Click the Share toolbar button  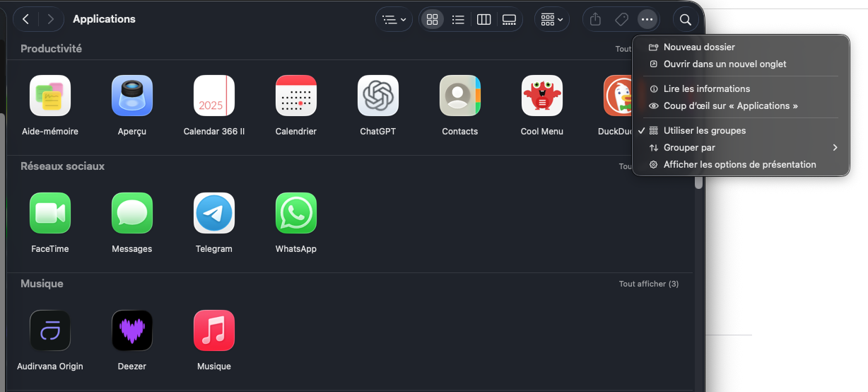595,19
